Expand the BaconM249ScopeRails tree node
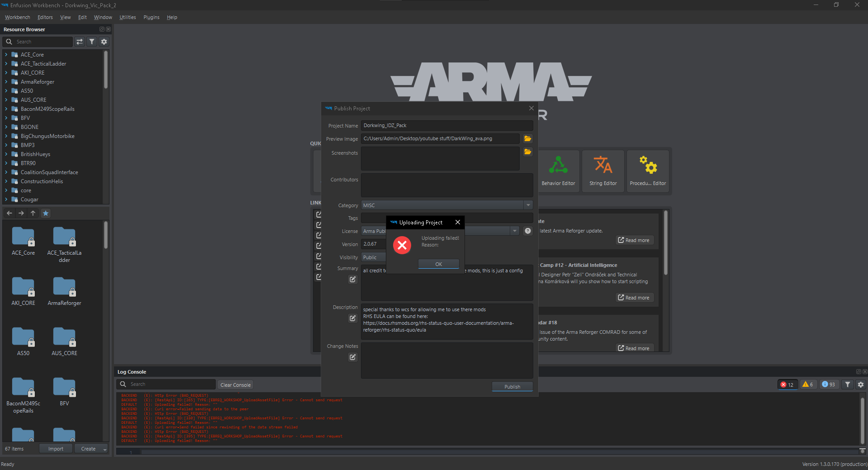868x470 pixels. (6, 109)
